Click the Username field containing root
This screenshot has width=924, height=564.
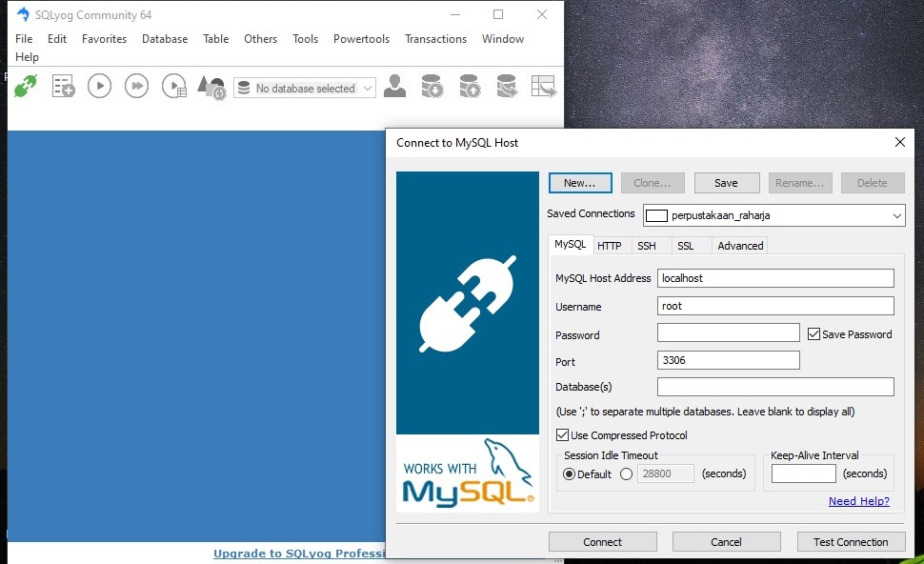[x=775, y=306]
